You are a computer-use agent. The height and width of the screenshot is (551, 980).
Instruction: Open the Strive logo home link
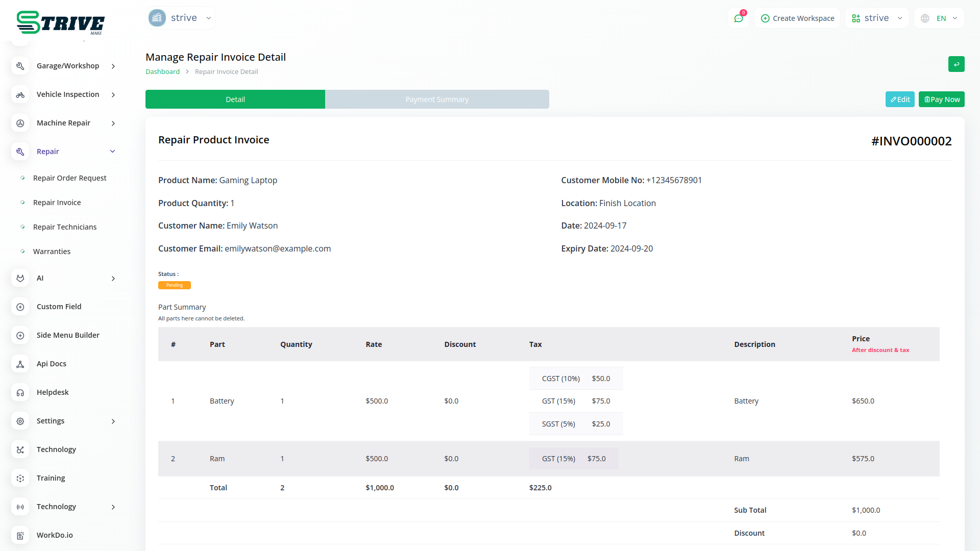tap(60, 22)
